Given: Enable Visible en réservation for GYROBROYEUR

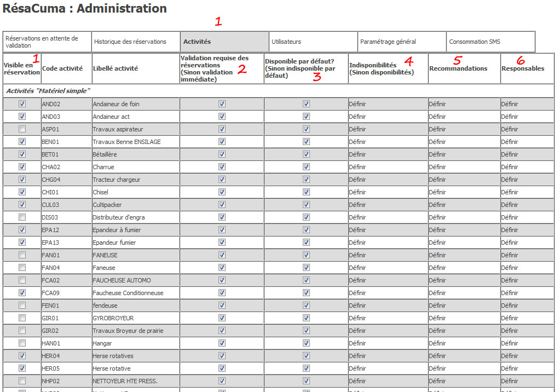Looking at the screenshot, I should click(x=22, y=318).
